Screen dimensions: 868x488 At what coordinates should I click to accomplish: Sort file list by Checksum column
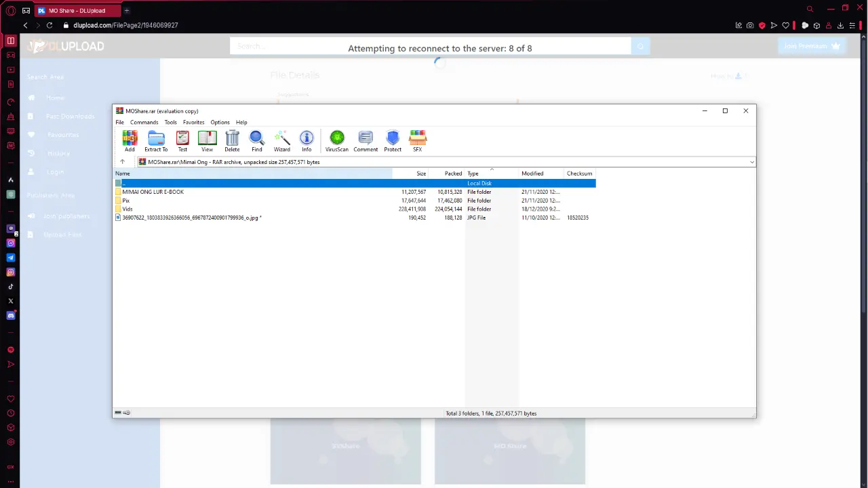(x=580, y=174)
